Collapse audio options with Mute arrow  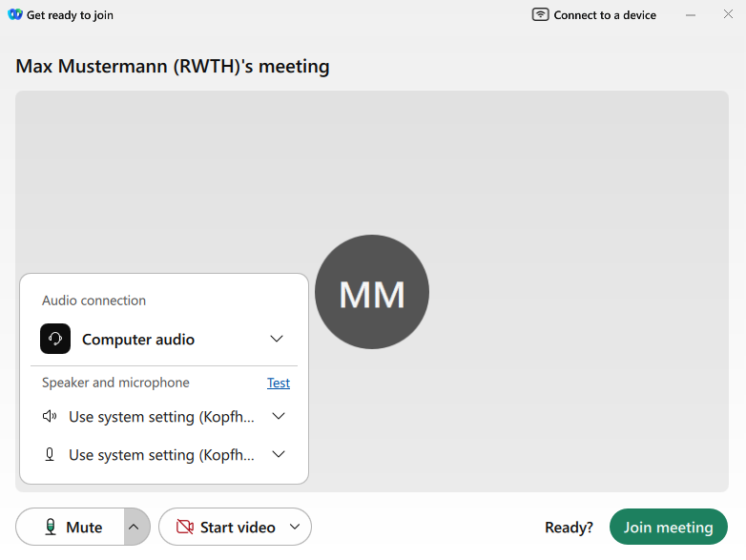135,528
